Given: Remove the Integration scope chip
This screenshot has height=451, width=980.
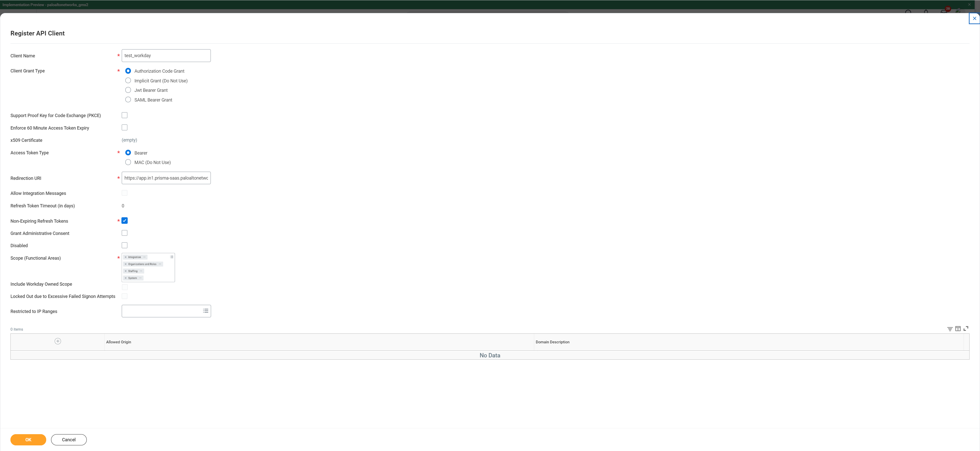Looking at the screenshot, I should pyautogui.click(x=126, y=257).
